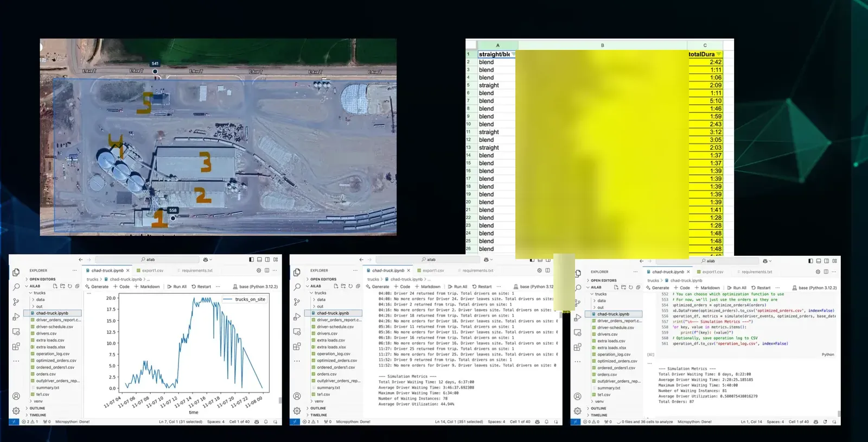Click map marker labeled 558
The image size is (868, 442).
(173, 218)
